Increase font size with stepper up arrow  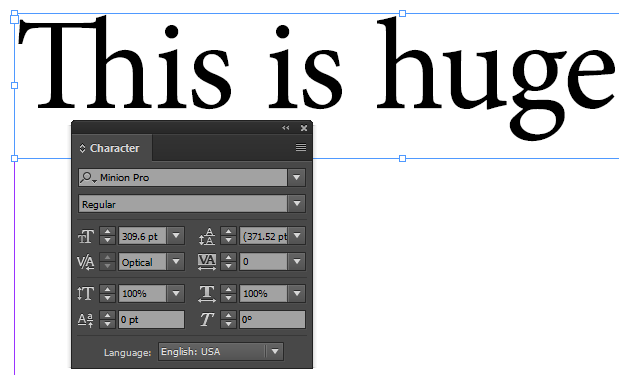click(107, 232)
